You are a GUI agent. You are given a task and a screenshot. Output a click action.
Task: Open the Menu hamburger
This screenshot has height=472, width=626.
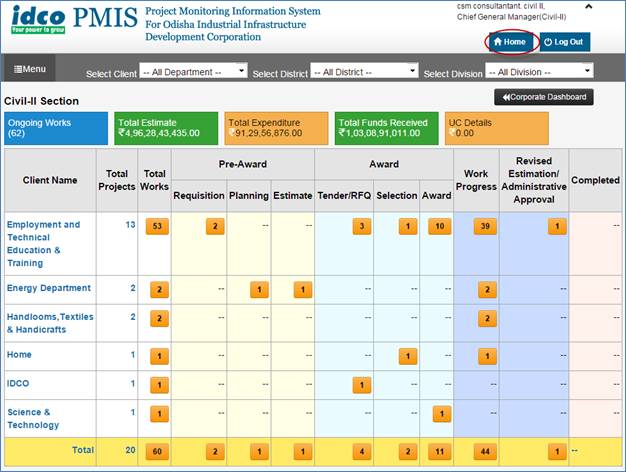coord(30,69)
